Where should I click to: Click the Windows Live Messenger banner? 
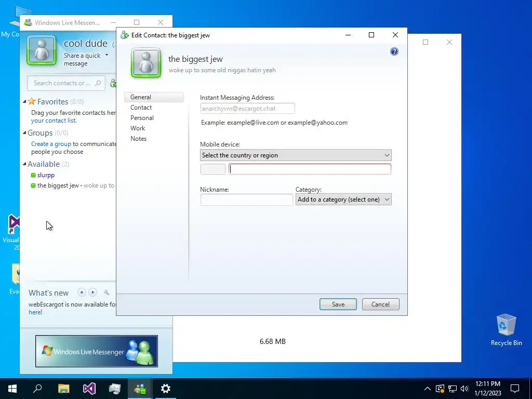tap(96, 351)
